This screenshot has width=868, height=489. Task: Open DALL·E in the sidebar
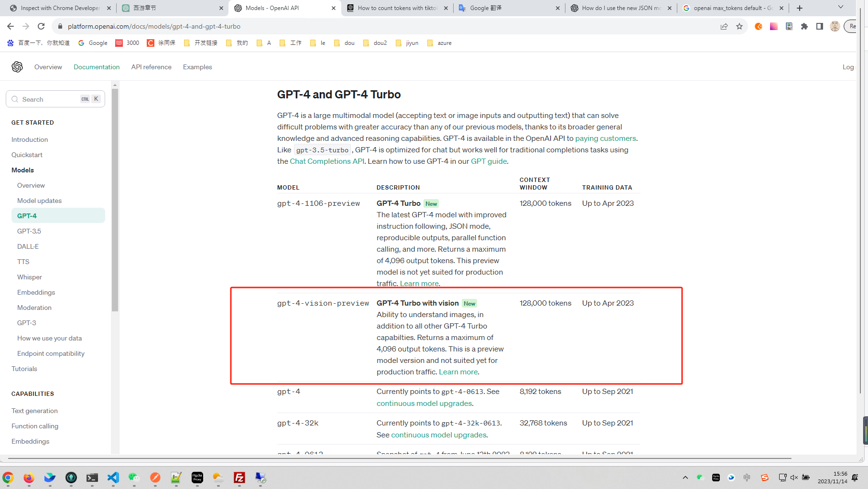point(28,246)
